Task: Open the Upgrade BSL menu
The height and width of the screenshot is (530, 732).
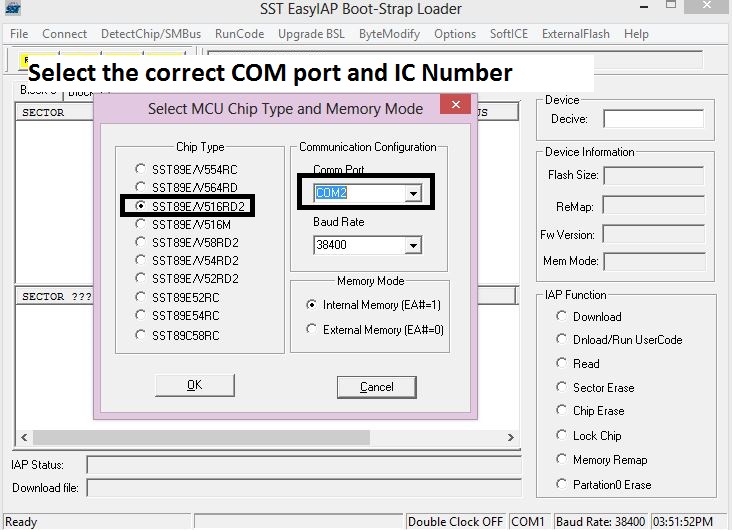Action: [311, 34]
